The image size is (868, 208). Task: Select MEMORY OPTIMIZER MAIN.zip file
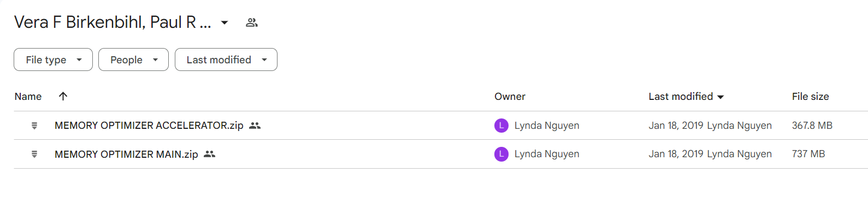pyautogui.click(x=440, y=154)
